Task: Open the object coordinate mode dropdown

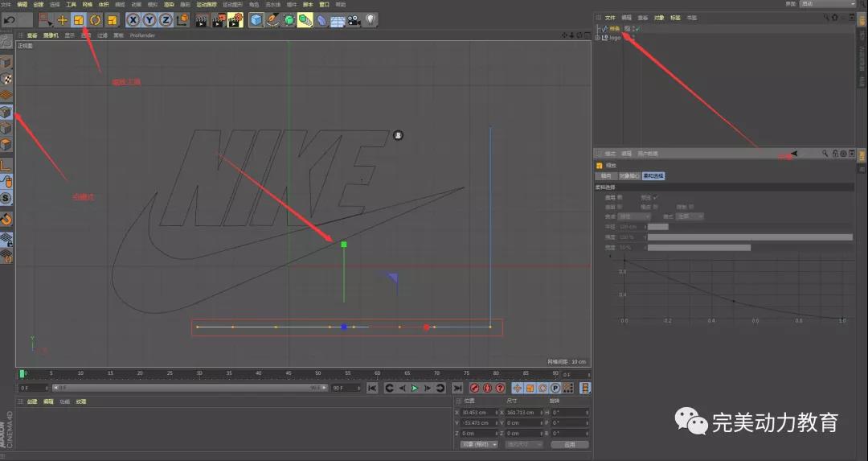Action: [x=479, y=444]
